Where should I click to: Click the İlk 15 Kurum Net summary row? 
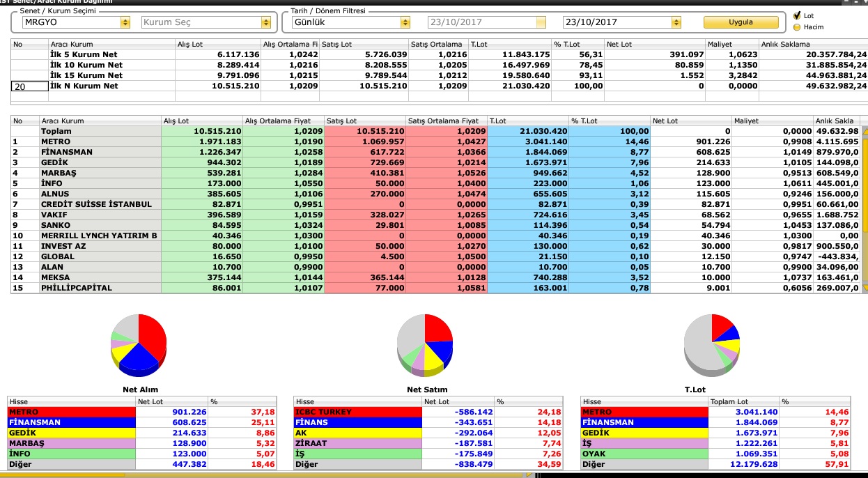(440, 75)
